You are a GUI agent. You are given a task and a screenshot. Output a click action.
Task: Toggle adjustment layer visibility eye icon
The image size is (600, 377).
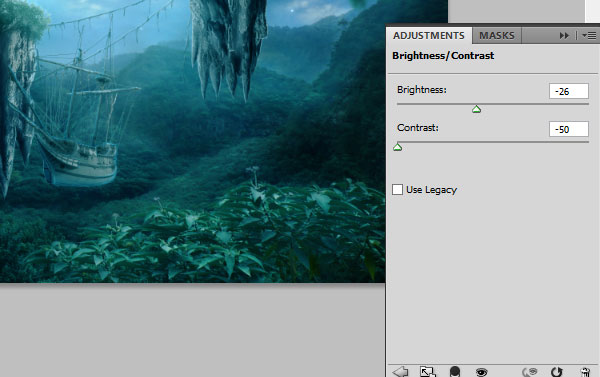[481, 372]
